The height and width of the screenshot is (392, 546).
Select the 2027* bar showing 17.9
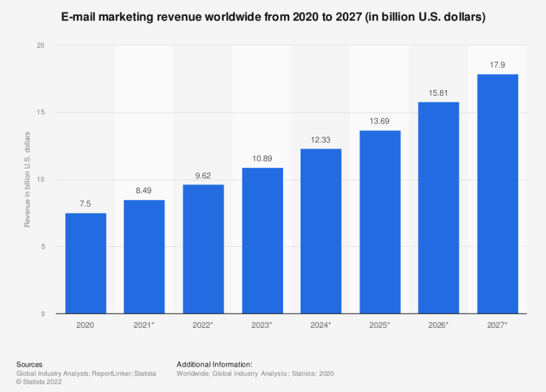click(x=498, y=194)
